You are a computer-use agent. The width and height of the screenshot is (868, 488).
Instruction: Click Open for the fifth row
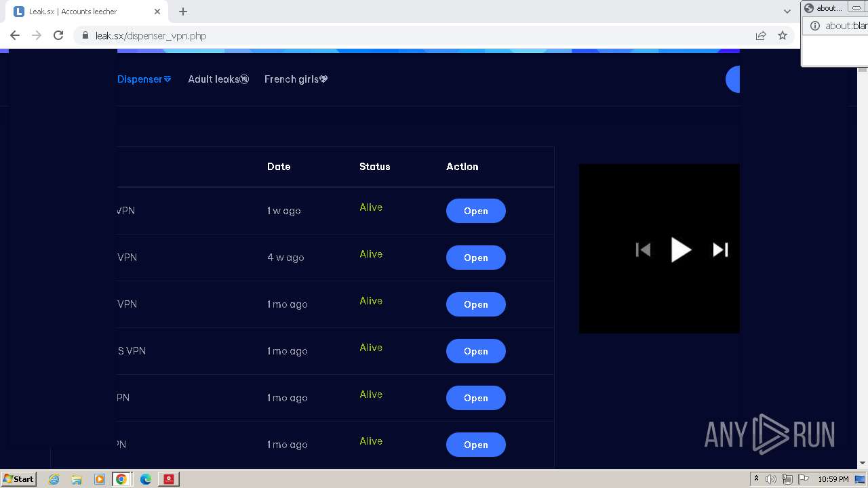[476, 398]
